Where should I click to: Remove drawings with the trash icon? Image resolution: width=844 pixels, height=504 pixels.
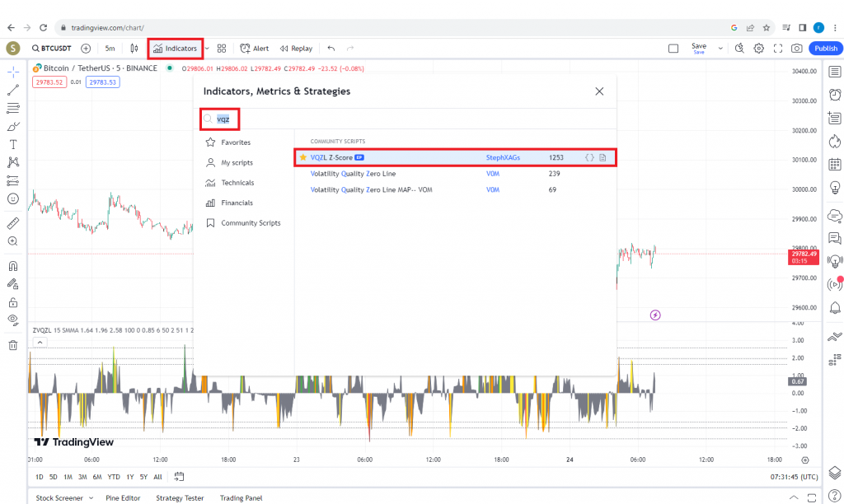click(13, 345)
